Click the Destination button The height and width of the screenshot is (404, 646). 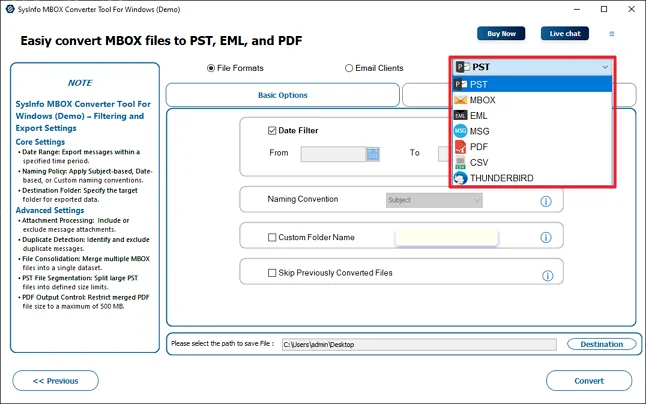[602, 344]
